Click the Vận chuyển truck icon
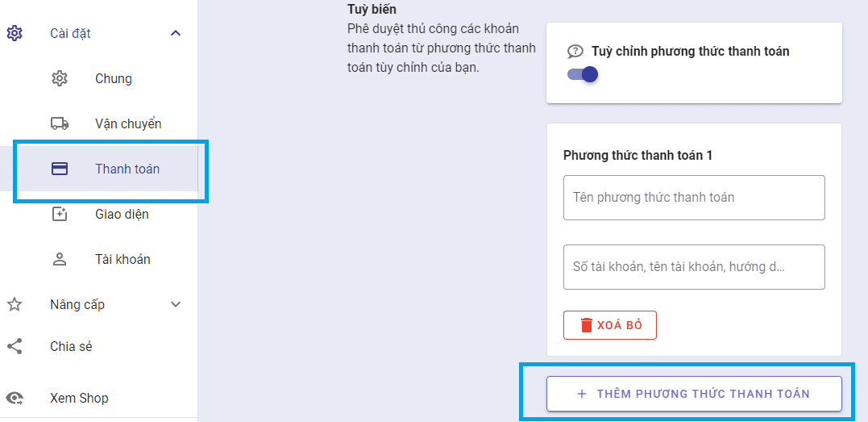 [59, 124]
